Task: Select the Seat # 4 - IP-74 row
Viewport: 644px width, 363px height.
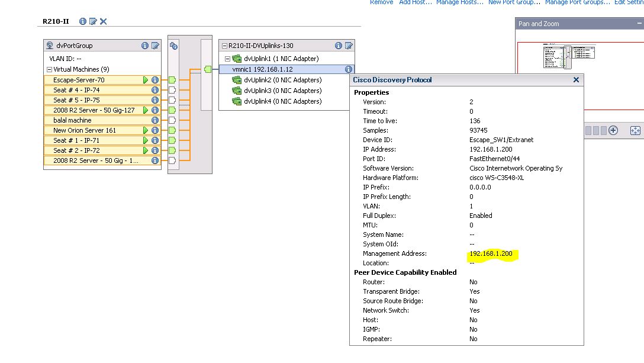Action: [x=102, y=90]
